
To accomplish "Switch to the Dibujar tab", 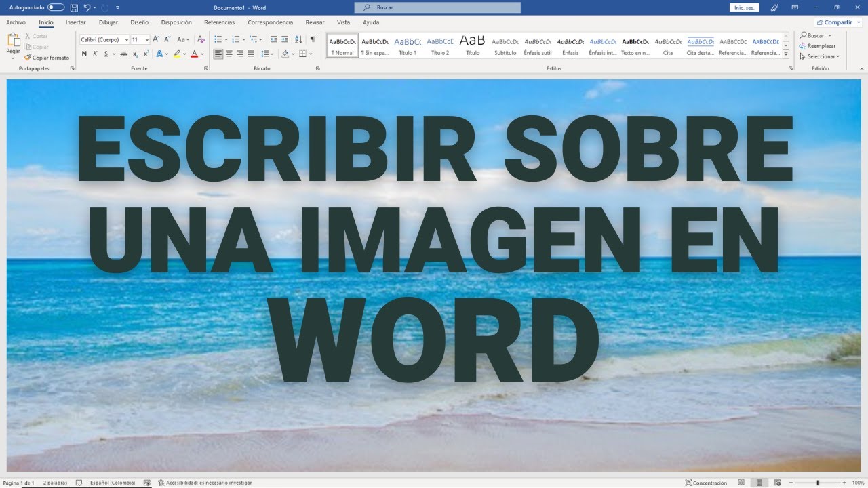I will pos(108,22).
